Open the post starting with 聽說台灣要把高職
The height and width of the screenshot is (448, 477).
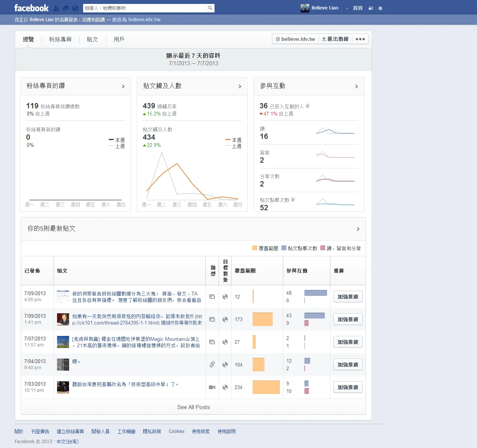pos(125,384)
